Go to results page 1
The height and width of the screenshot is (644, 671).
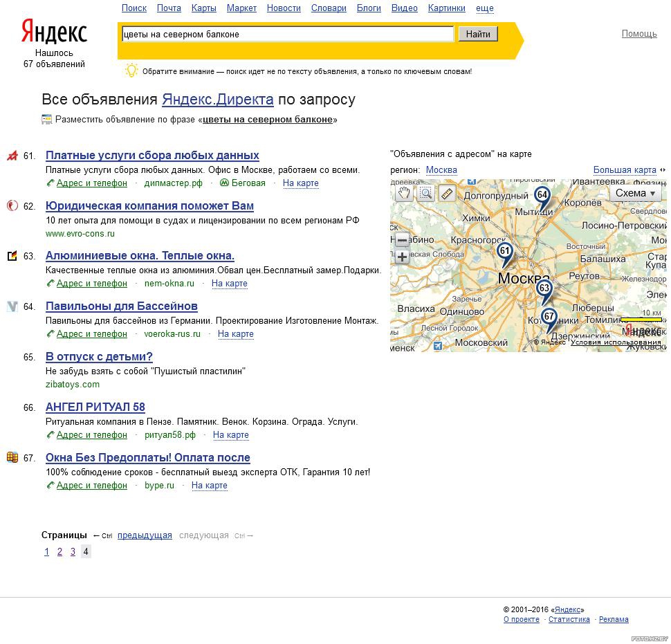point(46,551)
